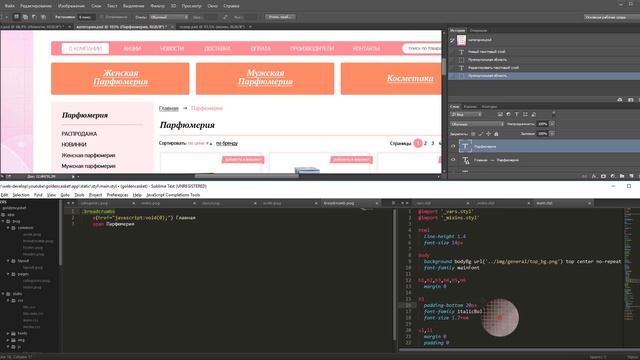Click Photoshop canvas vertical scrollbar

tap(444, 67)
